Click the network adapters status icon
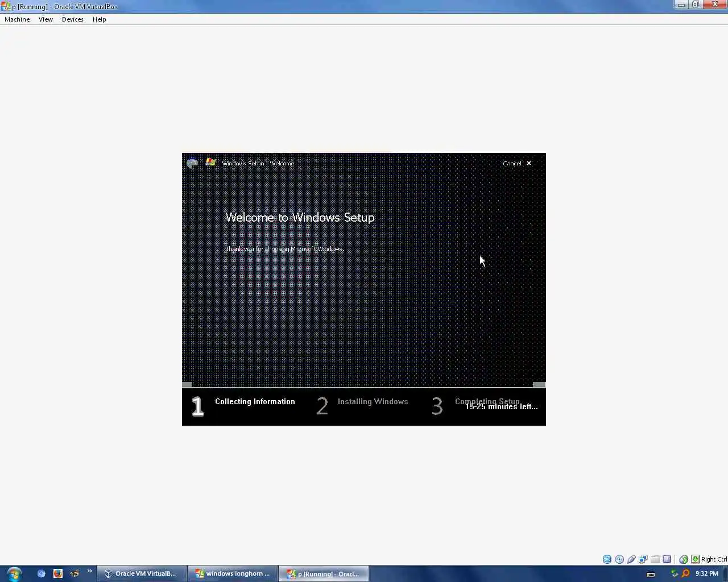 (643, 559)
